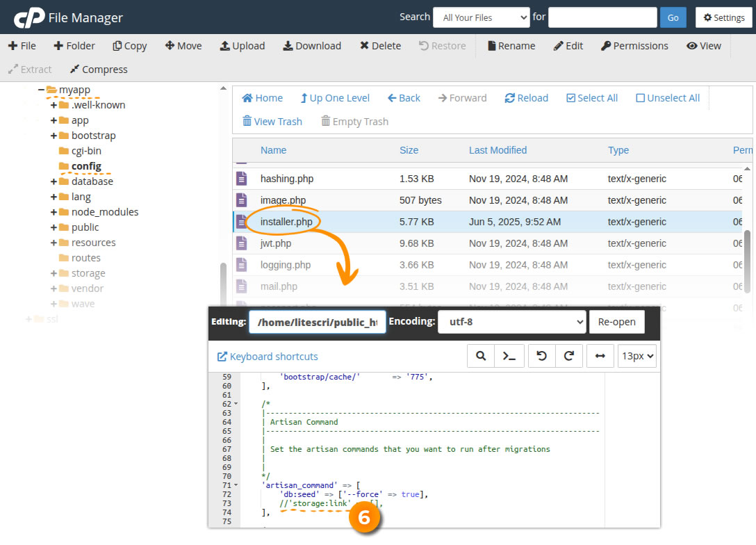This screenshot has height=545, width=756.
Task: Click the Re-open button
Action: [x=616, y=322]
